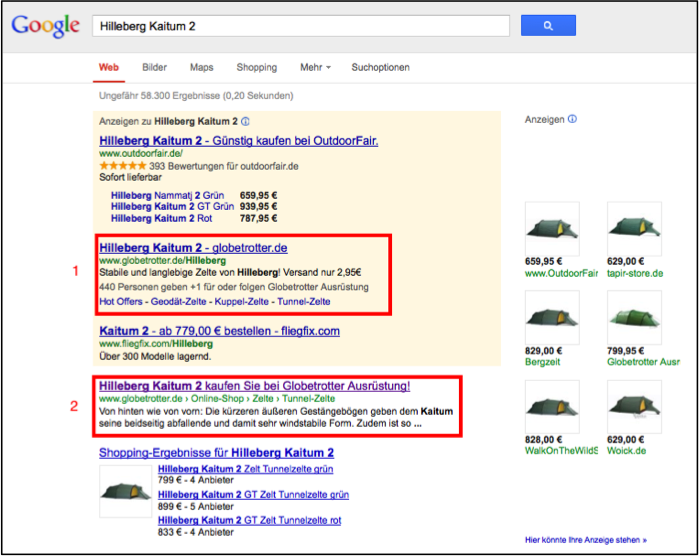Click the Woick.de tent thumbnail
Viewport: 699px width, 556px height.
tap(634, 407)
